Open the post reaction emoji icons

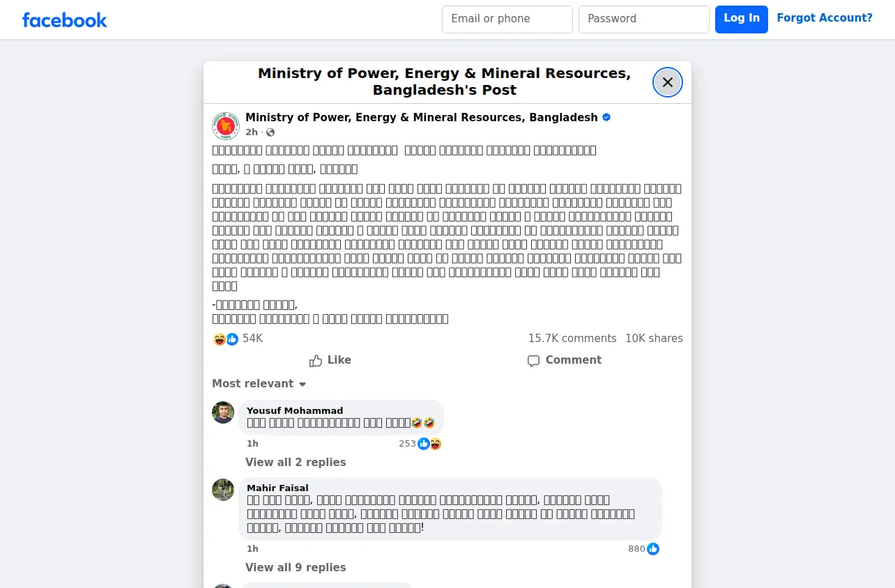[x=226, y=339]
